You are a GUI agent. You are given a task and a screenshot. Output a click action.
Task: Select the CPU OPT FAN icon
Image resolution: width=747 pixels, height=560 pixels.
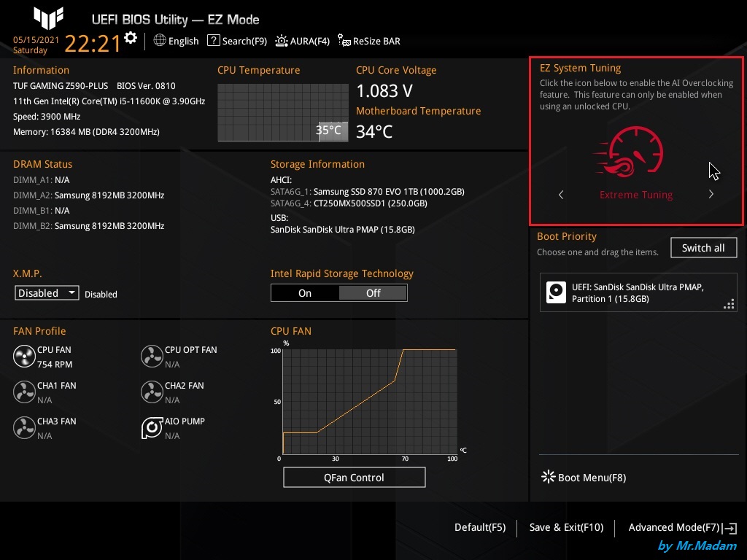pos(152,357)
